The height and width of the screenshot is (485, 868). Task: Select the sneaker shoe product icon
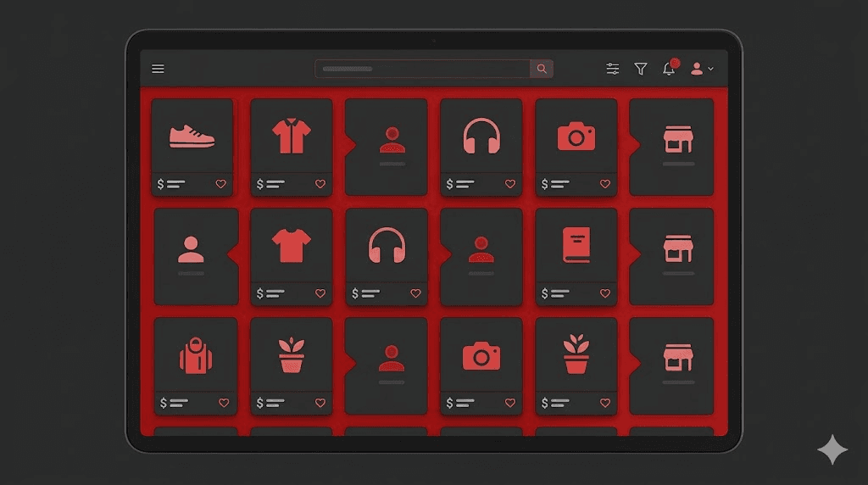coord(192,137)
